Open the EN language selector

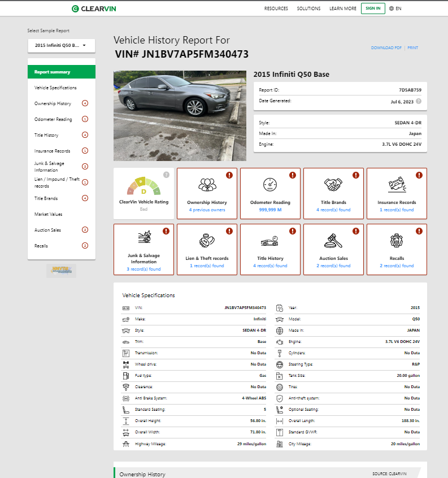[x=395, y=8]
